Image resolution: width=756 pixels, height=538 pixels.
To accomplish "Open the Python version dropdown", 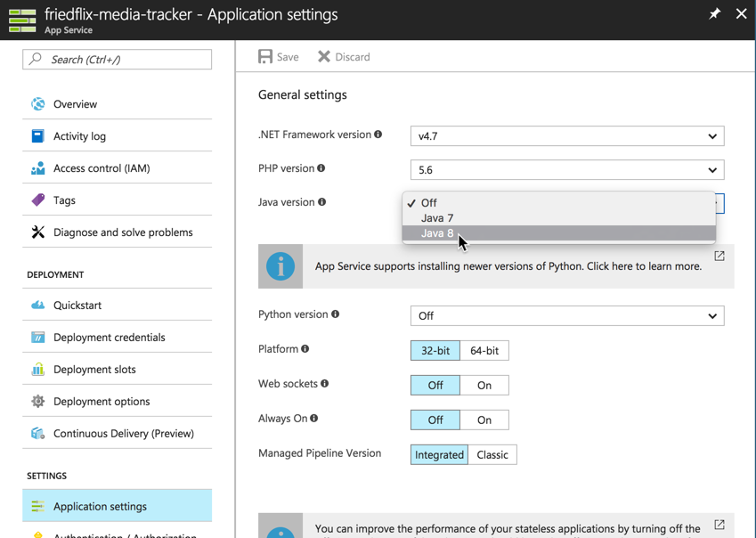I will pos(567,316).
